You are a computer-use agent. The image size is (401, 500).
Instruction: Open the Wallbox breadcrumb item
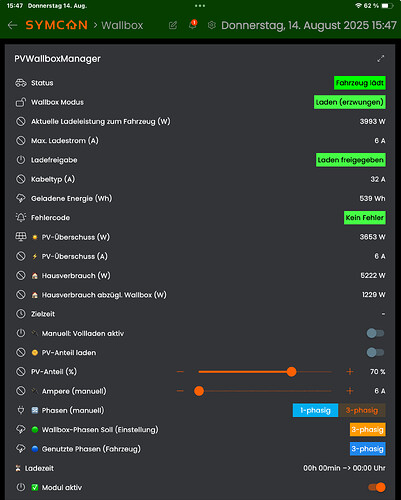[122, 25]
